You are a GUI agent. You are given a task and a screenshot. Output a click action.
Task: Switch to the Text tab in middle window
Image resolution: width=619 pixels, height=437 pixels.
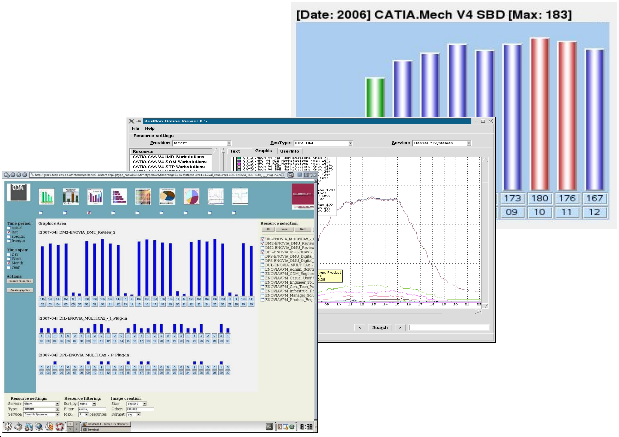pos(236,151)
